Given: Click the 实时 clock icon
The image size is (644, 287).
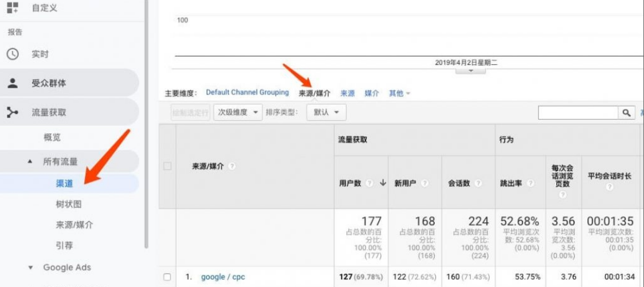Looking at the screenshot, I should point(13,54).
